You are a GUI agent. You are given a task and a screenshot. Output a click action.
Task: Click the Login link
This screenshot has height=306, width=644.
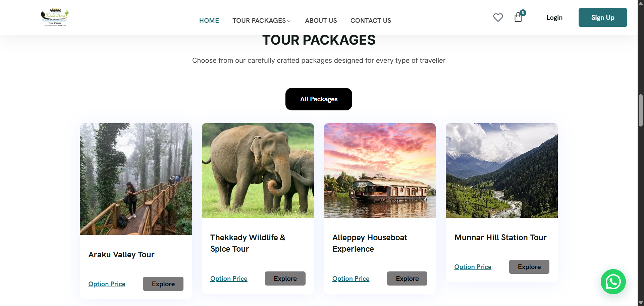[554, 17]
